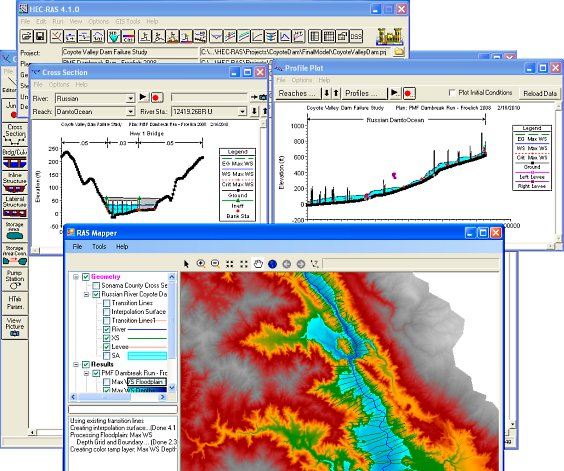The width and height of the screenshot is (564, 471).
Task: Open Run menu in HEC-RAS window
Action: pyautogui.click(x=58, y=21)
